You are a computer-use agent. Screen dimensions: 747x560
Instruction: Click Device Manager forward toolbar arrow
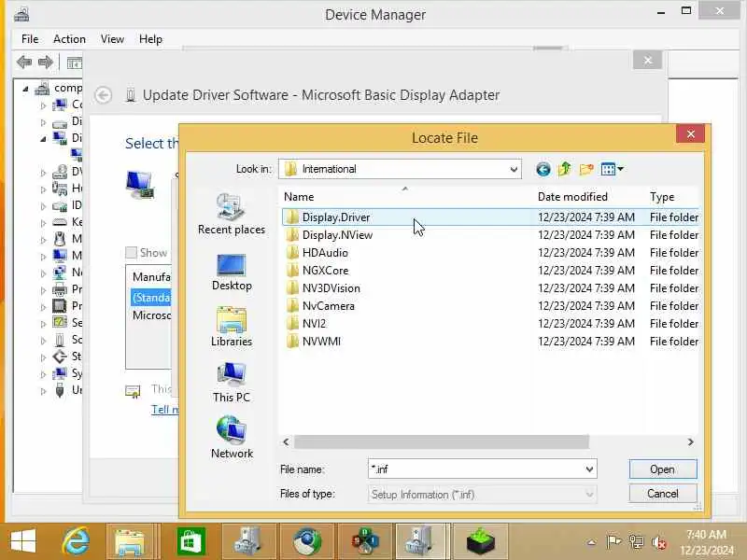(46, 62)
